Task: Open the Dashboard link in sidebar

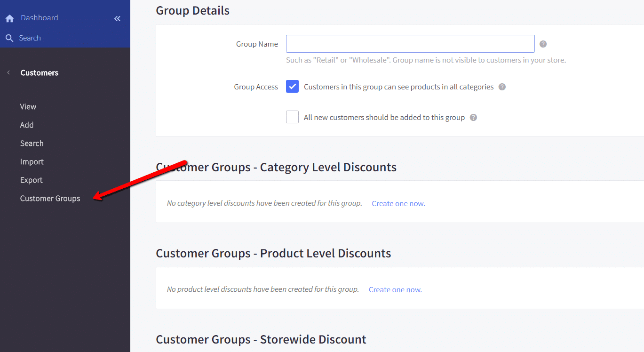Action: click(x=40, y=18)
